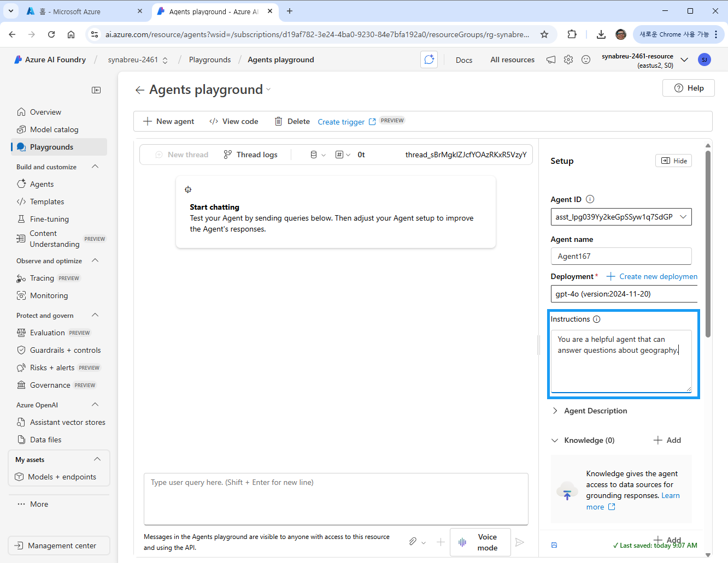Open Management center
728x563 pixels.
pyautogui.click(x=59, y=546)
